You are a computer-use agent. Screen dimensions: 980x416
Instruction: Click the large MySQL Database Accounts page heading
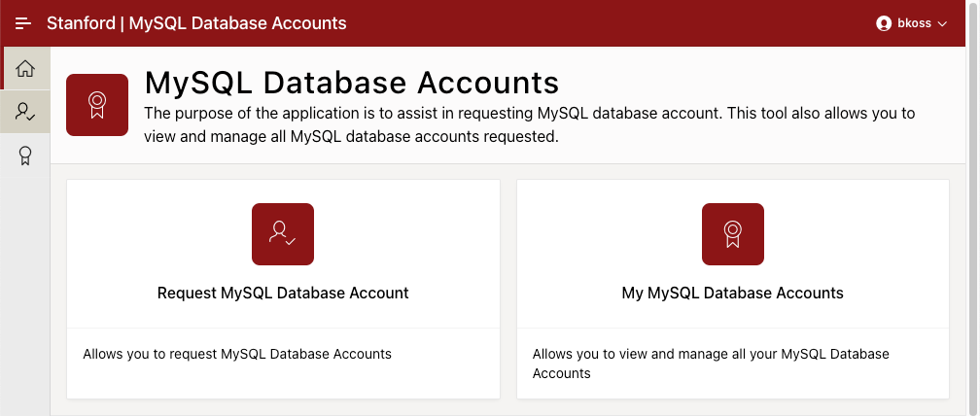point(351,82)
